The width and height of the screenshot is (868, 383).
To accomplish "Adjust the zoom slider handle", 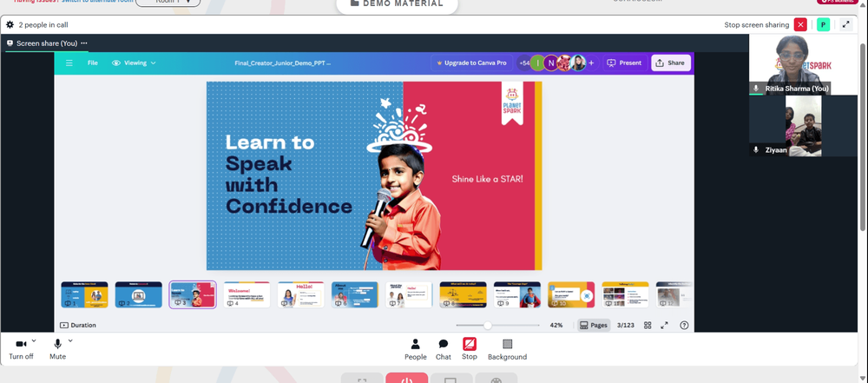I will click(x=488, y=326).
